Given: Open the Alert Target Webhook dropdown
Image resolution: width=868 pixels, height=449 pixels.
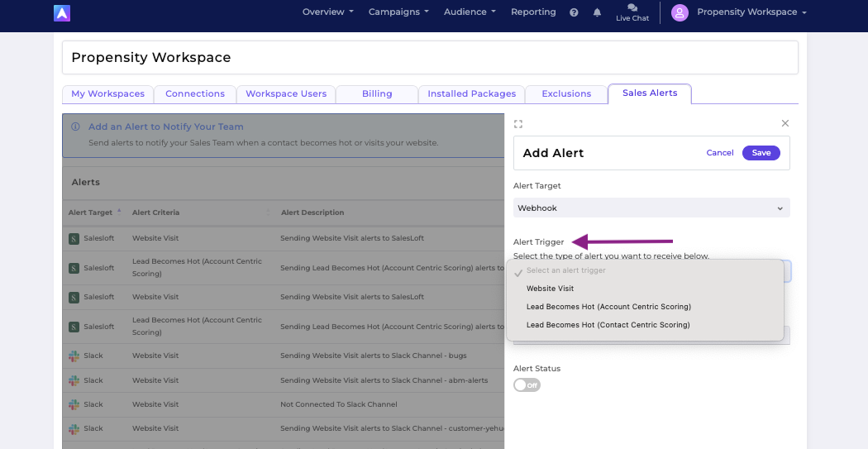Looking at the screenshot, I should [x=651, y=208].
